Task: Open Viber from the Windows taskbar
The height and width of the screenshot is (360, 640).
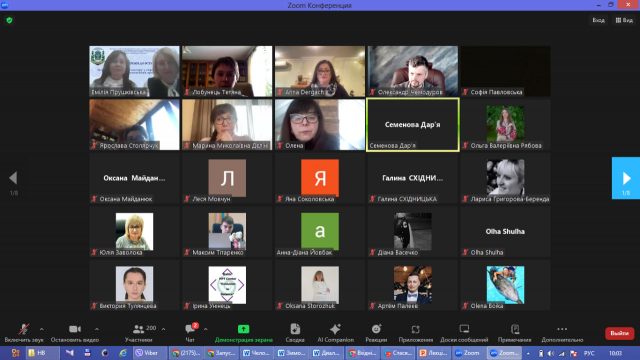Action: click(x=147, y=353)
